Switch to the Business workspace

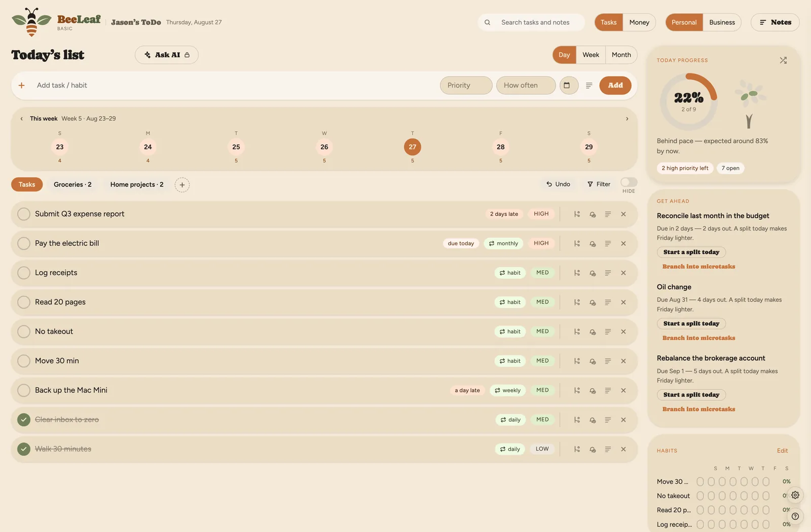[722, 22]
